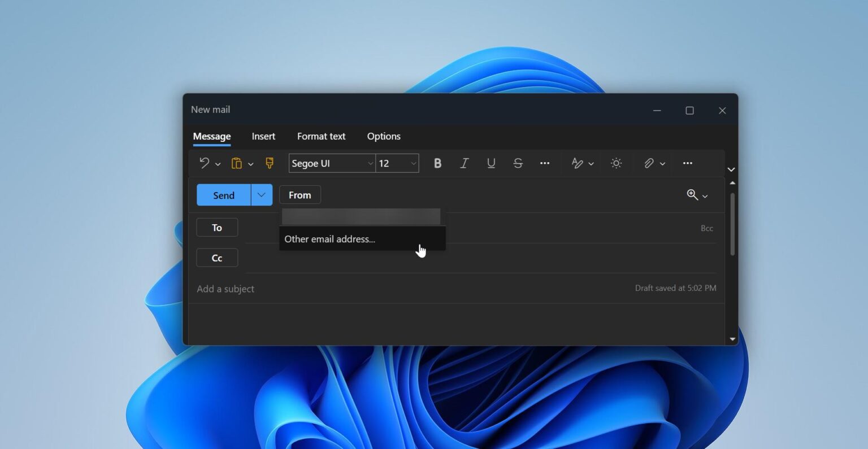Open more formatting options ellipsis after strikethrough
The width and height of the screenshot is (868, 449).
[x=545, y=163]
